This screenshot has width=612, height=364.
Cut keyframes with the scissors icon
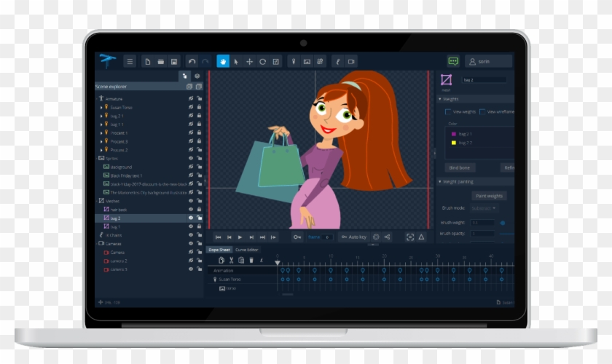click(231, 260)
